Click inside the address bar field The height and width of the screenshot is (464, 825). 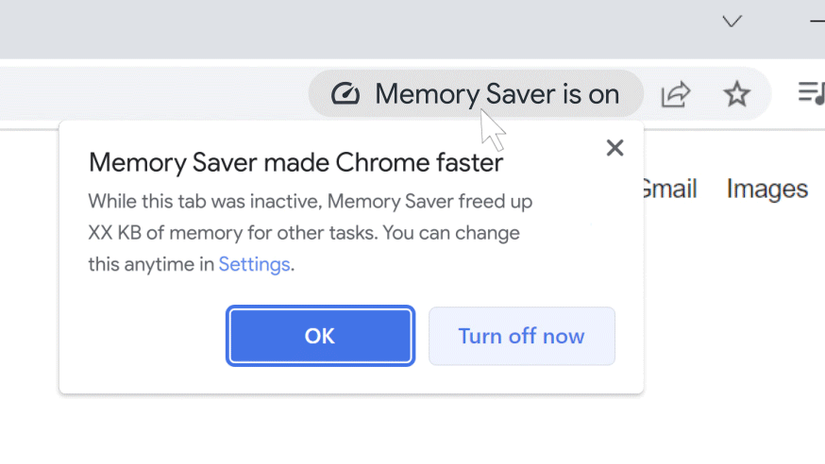[x=150, y=94]
